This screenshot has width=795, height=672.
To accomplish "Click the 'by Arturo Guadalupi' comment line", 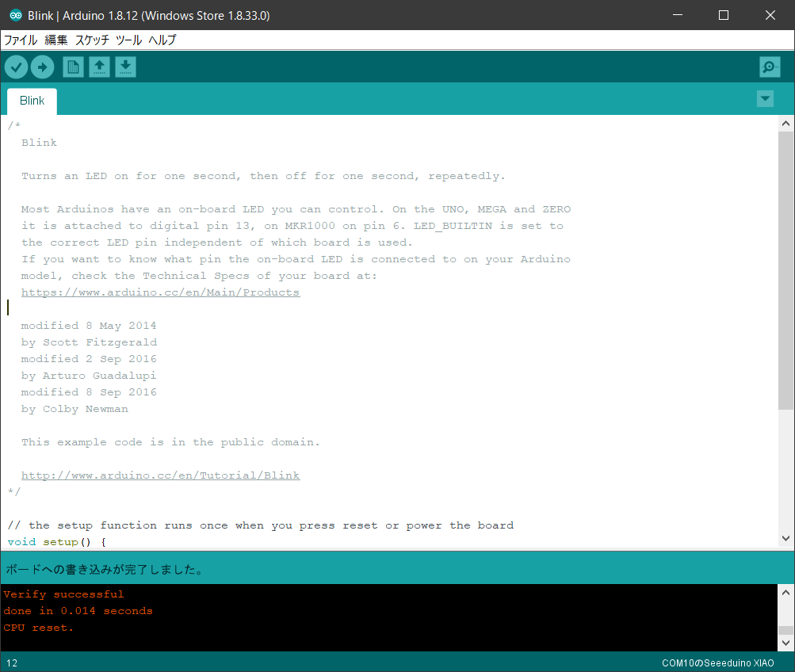I will pyautogui.click(x=89, y=376).
